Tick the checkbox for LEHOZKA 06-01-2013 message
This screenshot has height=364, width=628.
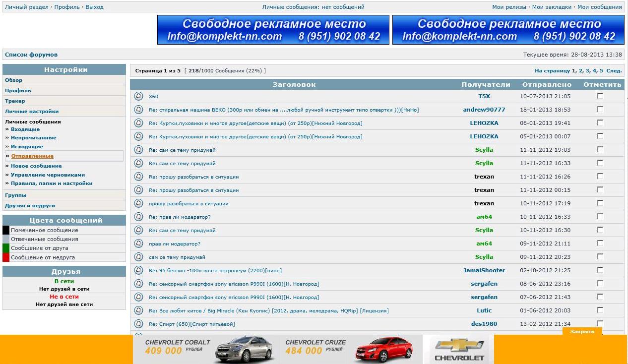click(x=600, y=122)
